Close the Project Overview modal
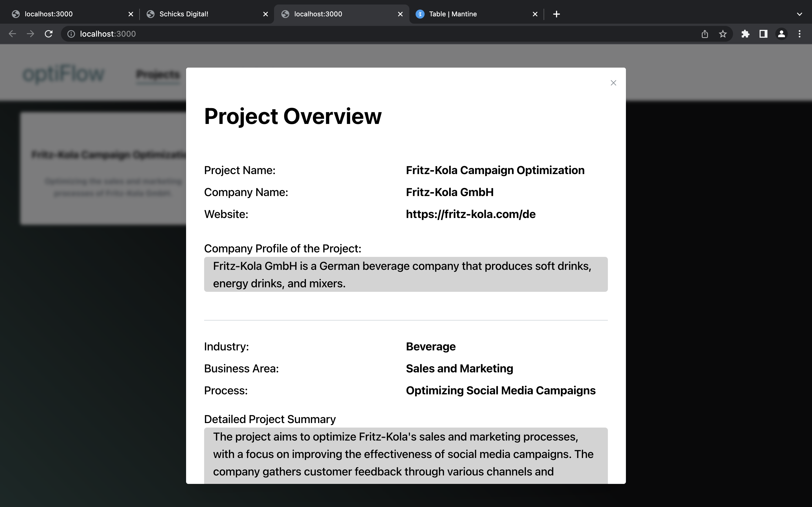 coord(613,83)
